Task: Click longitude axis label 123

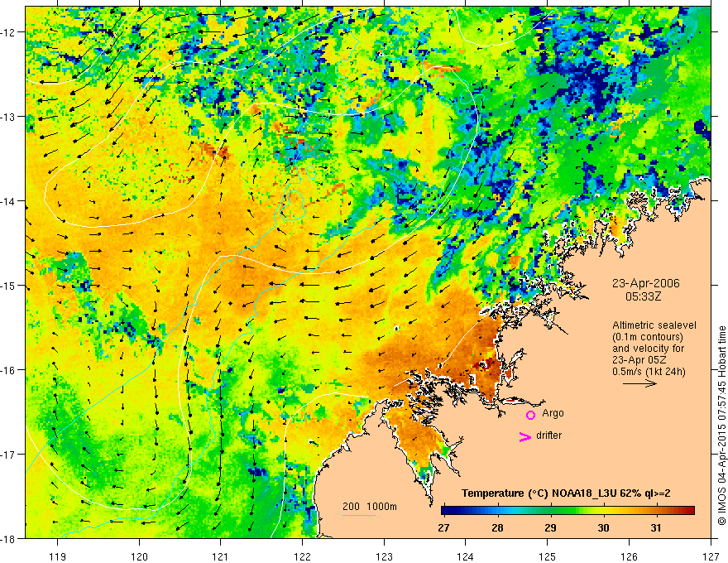Action: [384, 556]
